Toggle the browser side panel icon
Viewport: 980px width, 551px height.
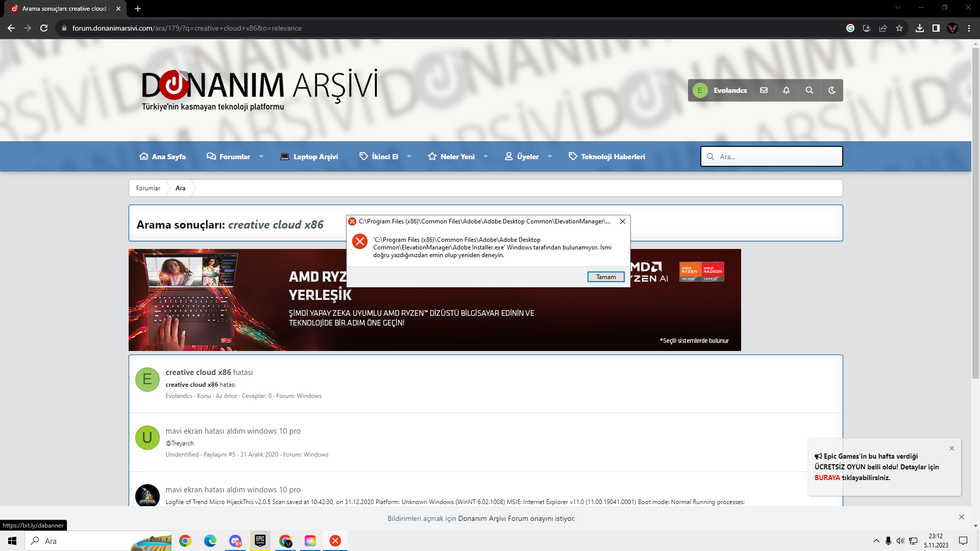[936, 28]
